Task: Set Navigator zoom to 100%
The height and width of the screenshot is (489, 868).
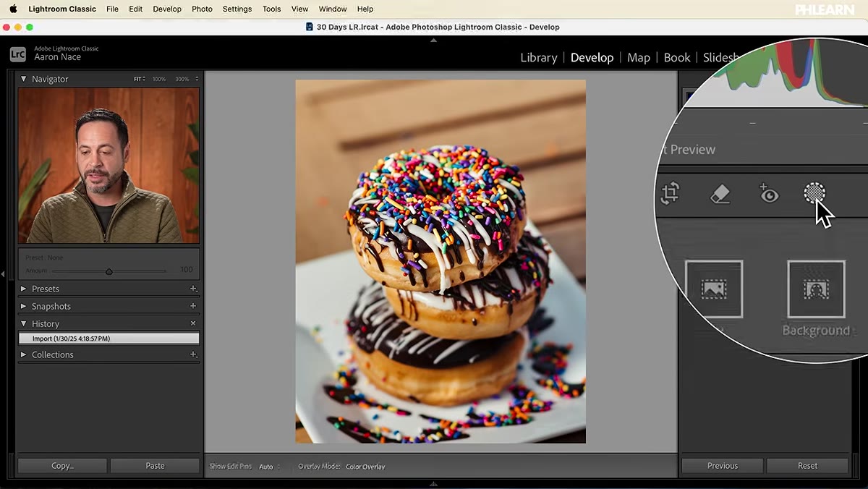Action: pos(159,79)
